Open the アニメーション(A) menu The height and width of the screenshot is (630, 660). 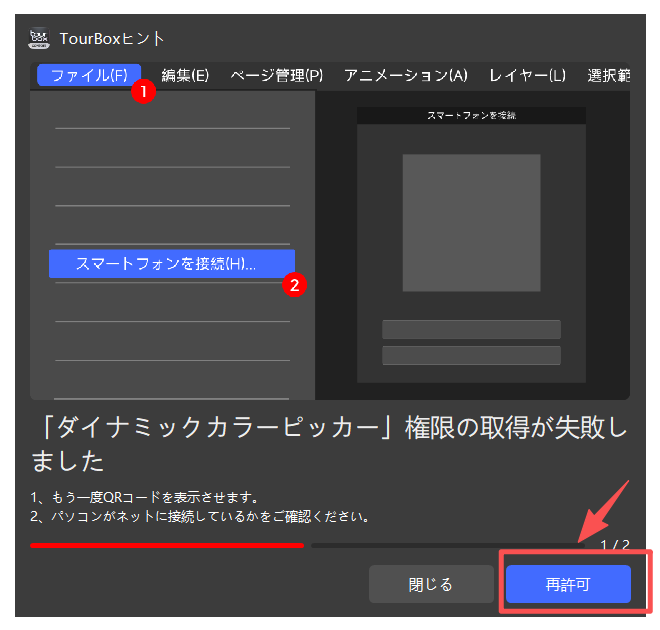pyautogui.click(x=405, y=75)
